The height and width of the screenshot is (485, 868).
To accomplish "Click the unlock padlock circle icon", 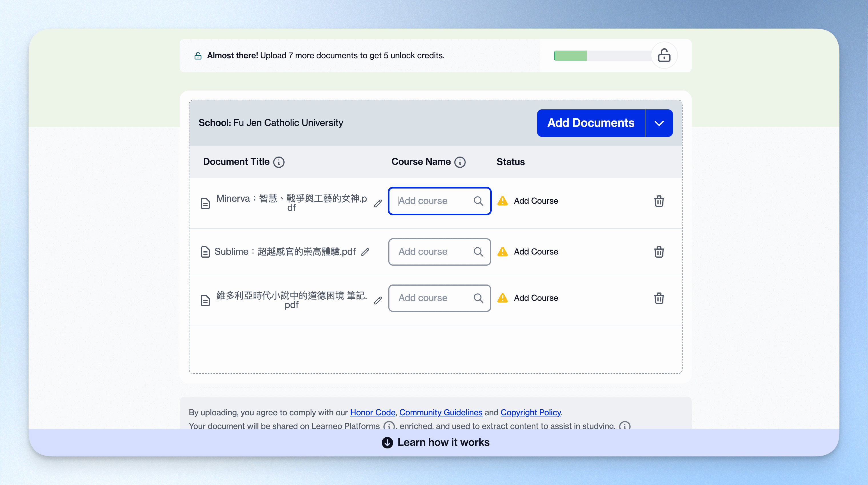I will 664,56.
